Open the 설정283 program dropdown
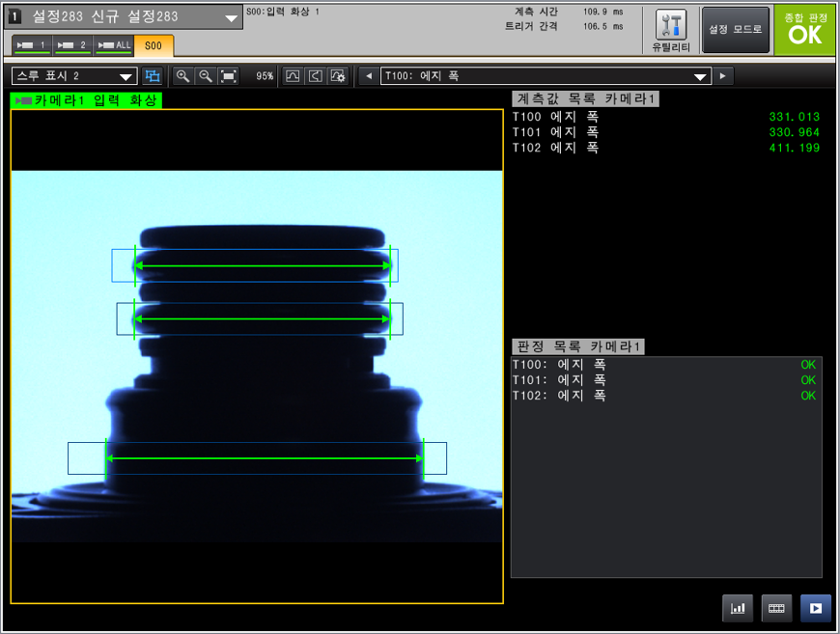Image resolution: width=840 pixels, height=634 pixels. coord(124,17)
